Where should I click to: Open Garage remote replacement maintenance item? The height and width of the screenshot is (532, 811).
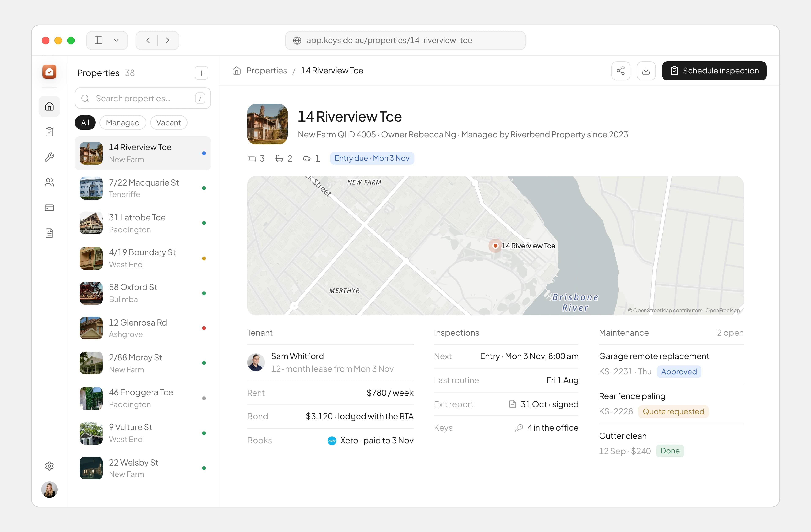tap(671, 364)
